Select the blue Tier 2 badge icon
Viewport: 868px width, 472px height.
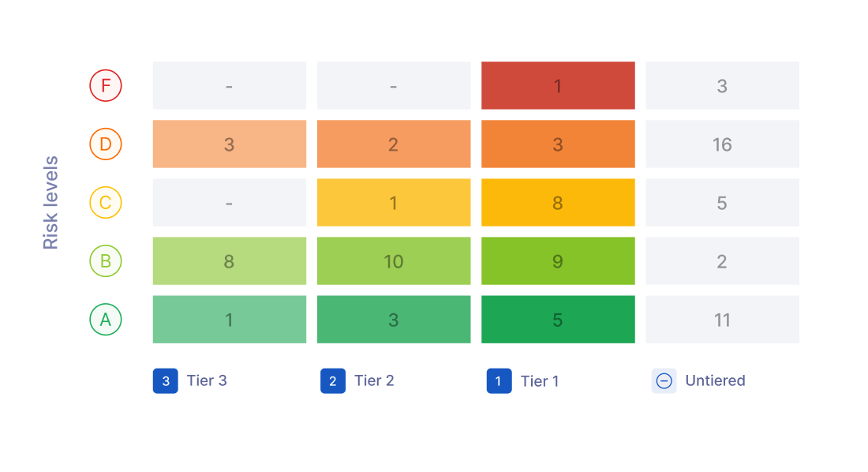[333, 381]
